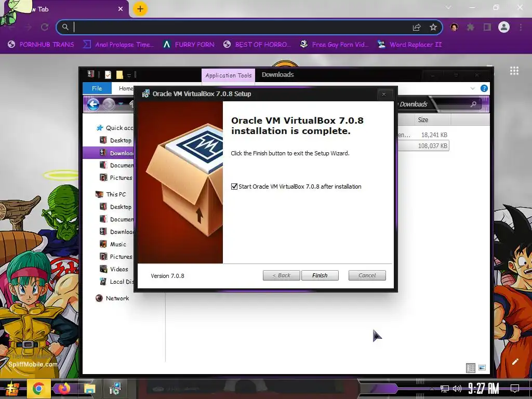The width and height of the screenshot is (532, 399).
Task: Close the Oracle VM VirtualBox Setup dialog
Action: [384, 94]
